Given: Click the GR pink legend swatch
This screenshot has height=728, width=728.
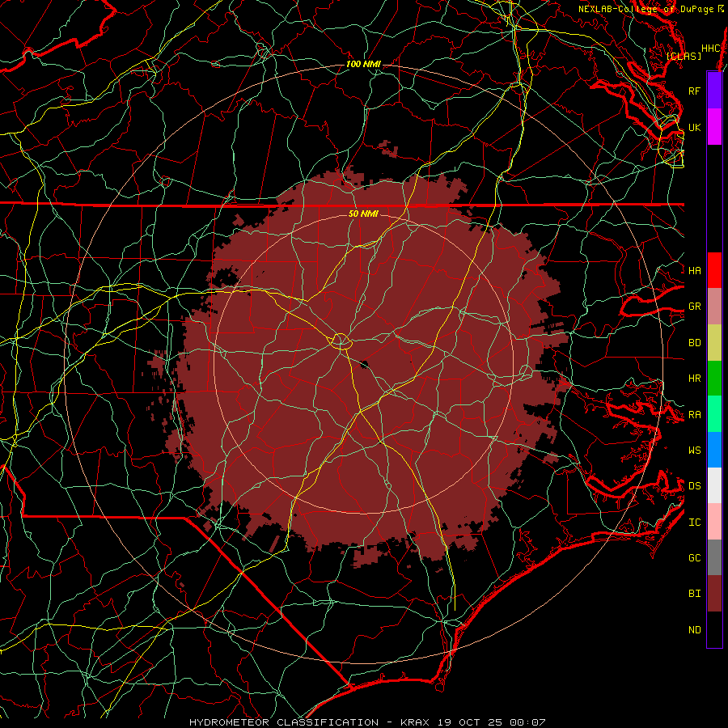Looking at the screenshot, I should (x=714, y=306).
